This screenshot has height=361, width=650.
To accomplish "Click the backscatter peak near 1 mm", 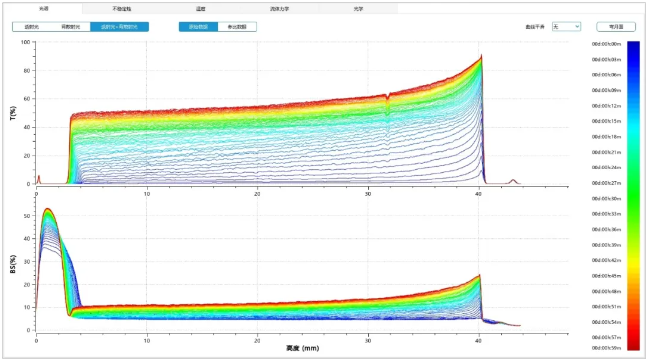I will [x=48, y=210].
